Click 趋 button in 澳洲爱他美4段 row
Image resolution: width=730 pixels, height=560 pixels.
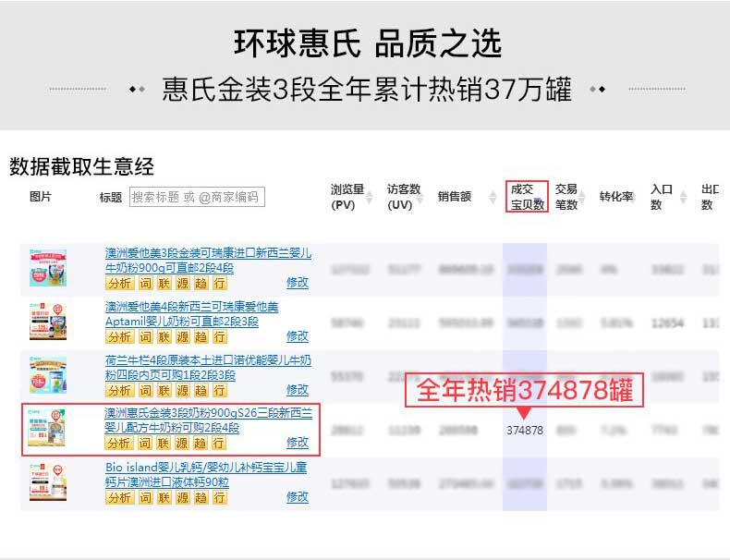(x=201, y=336)
